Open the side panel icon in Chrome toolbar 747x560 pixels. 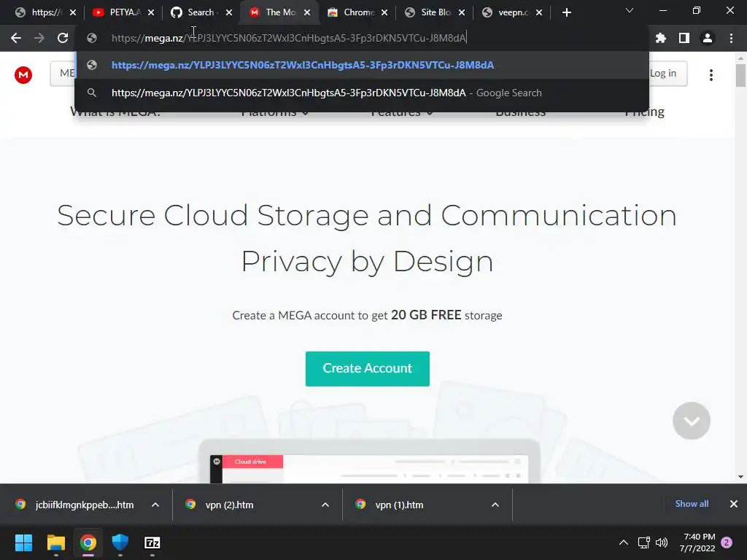point(684,38)
